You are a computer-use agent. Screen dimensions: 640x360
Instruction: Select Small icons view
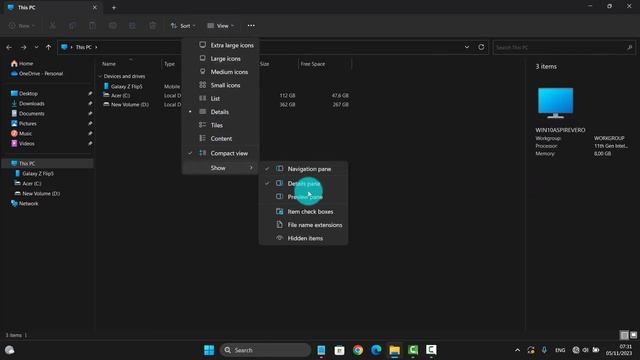[x=221, y=85]
